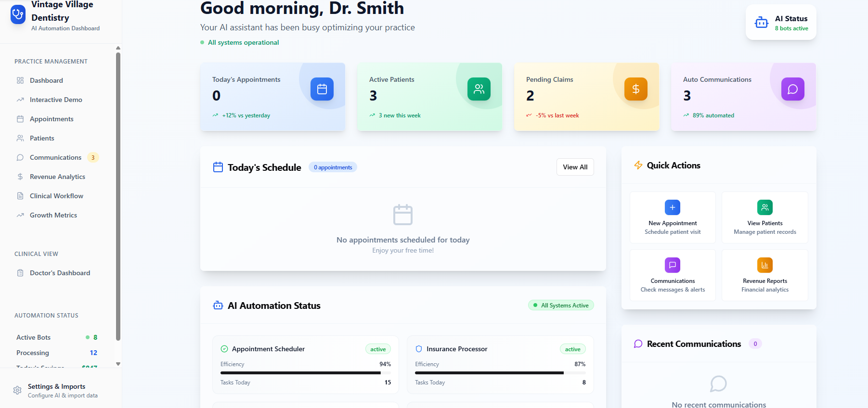Open Revenue Analytics in sidebar
Image resolution: width=868 pixels, height=408 pixels.
pos(57,177)
